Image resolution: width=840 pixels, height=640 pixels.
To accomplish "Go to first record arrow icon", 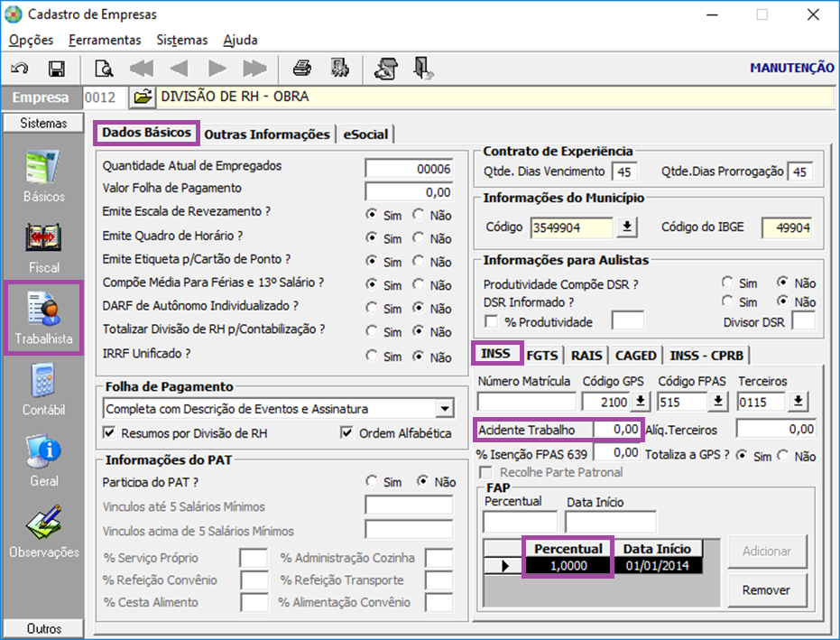I will coord(142,69).
